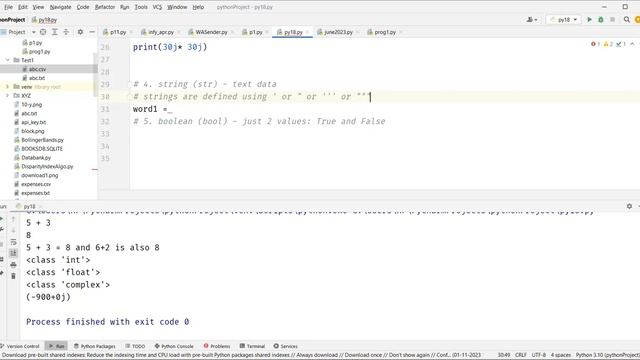Switch to the p11.py editor tab
640x360 pixels.
tap(118, 32)
